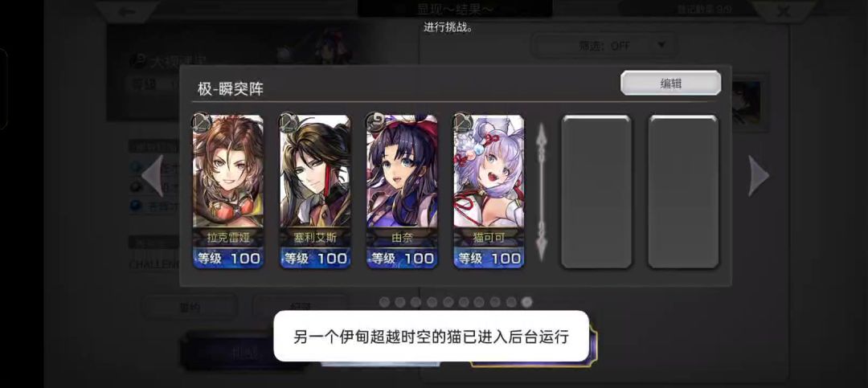Click the back arrow icon at top left
The image size is (868, 388).
(127, 11)
